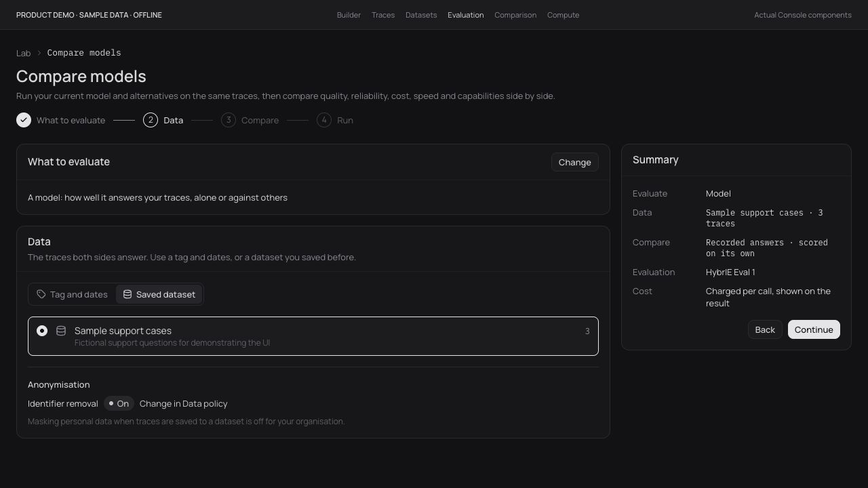Click the Fictional support questions description
This screenshot has width=868, height=488.
coord(172,343)
